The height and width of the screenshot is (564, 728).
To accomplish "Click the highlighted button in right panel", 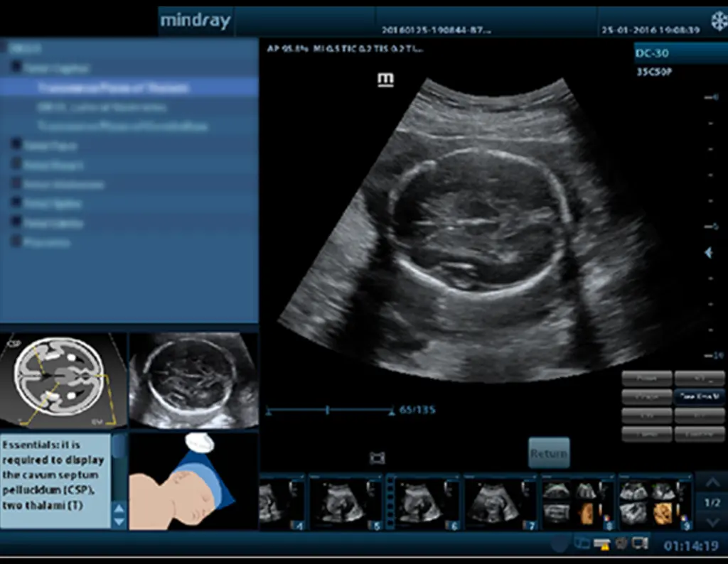I will 699,396.
